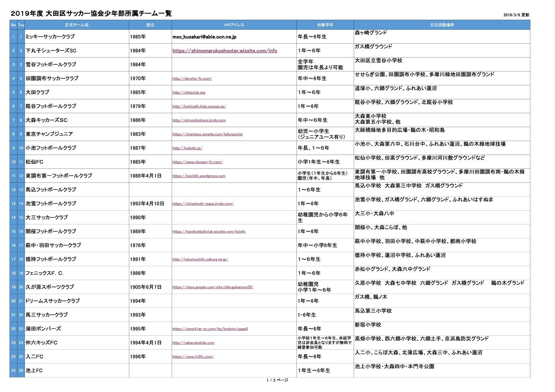The width and height of the screenshot is (555, 392).
Task: Open the ohtaclub.org link
Action: tap(189, 92)
